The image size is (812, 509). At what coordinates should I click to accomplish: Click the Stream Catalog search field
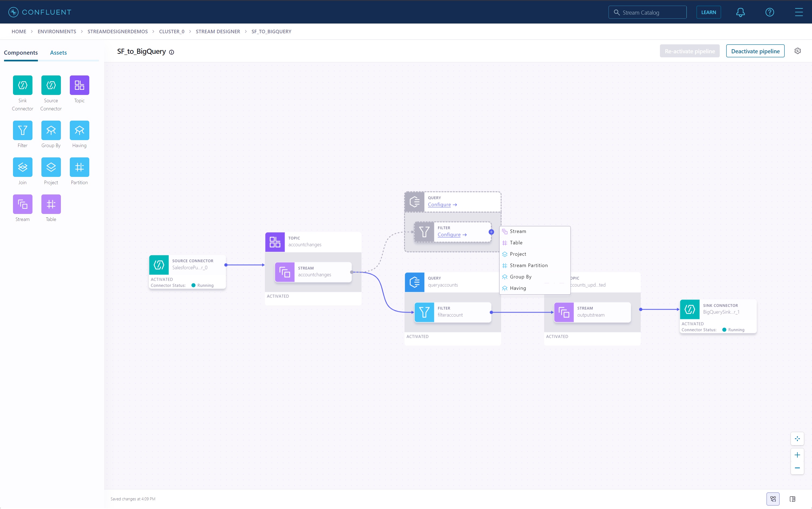coord(647,12)
